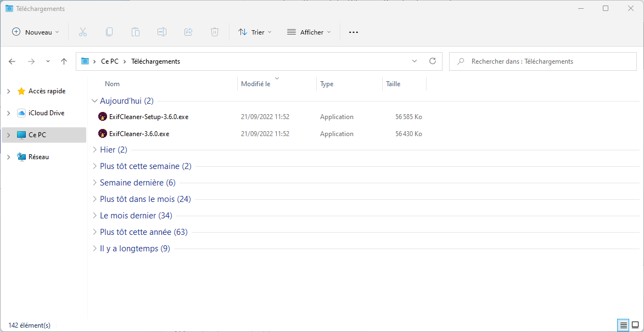Image resolution: width=644 pixels, height=332 pixels.
Task: Open the three-dot more options menu
Action: click(x=354, y=32)
